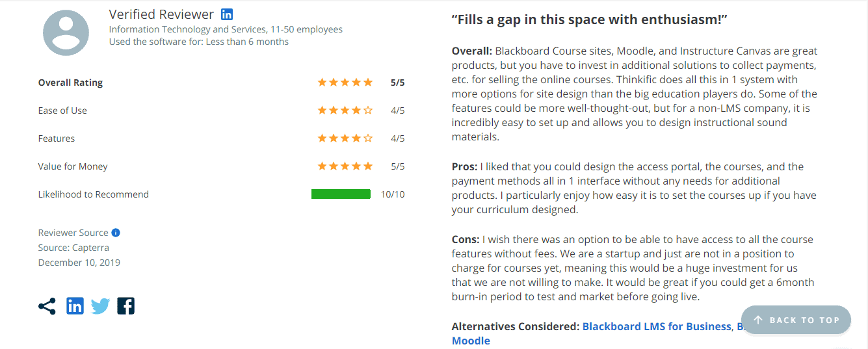Share the review on Facebook

pos(125,306)
